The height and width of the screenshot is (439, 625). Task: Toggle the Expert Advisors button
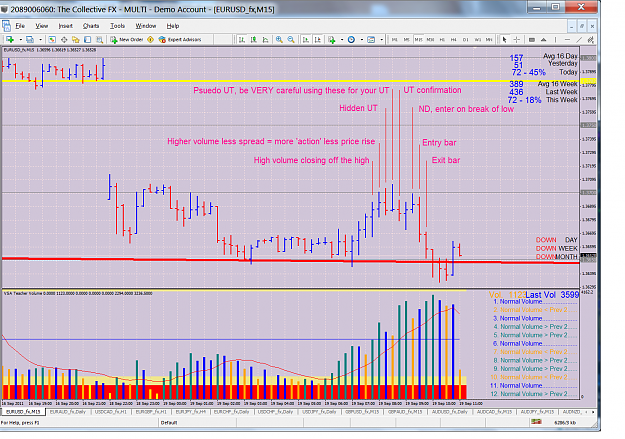click(180, 39)
